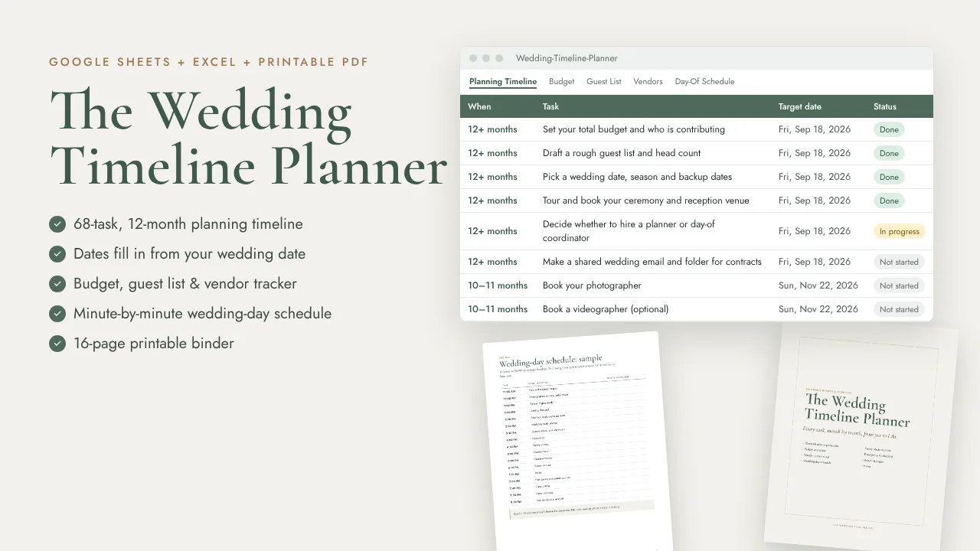Click the "Wedding-Timeline-Planner" window title
980x551 pixels.
click(567, 58)
